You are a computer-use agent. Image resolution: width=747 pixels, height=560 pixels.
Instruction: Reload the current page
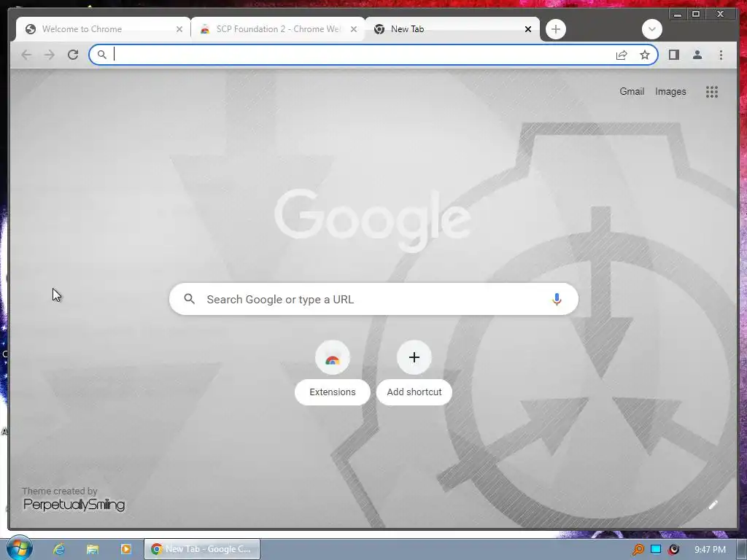[73, 55]
